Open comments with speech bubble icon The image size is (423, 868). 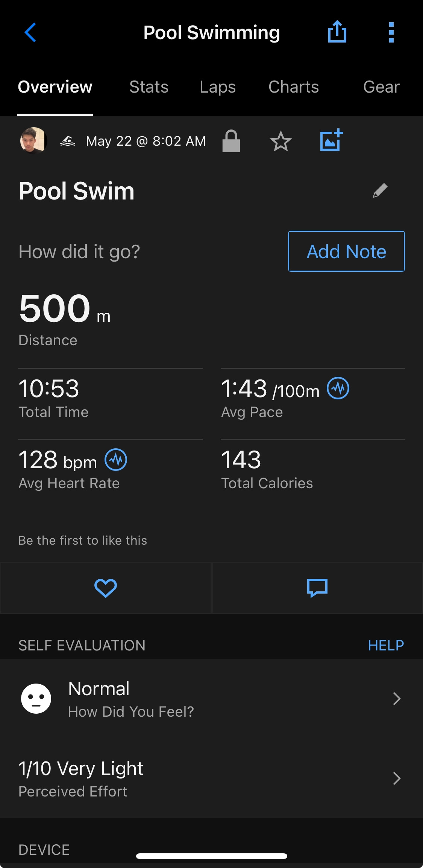click(x=317, y=588)
